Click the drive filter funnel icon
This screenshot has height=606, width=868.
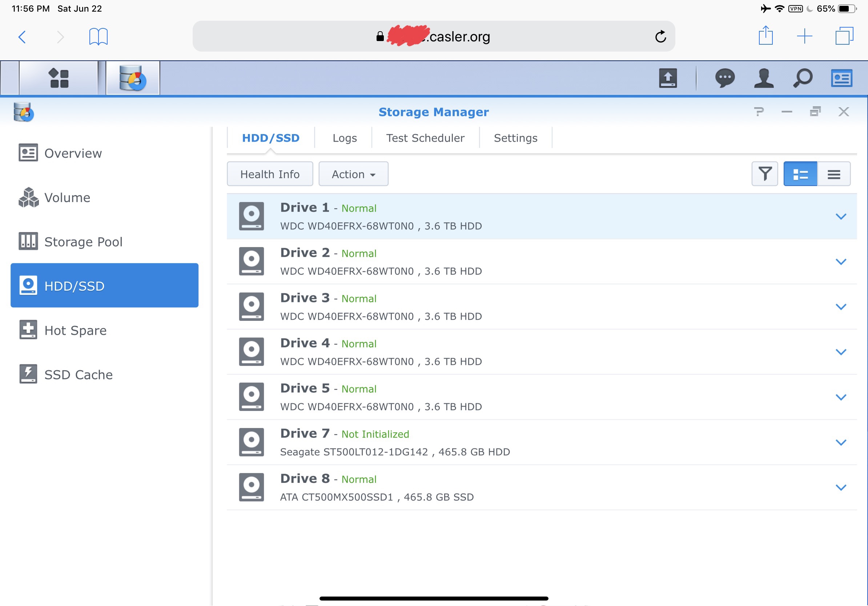[x=764, y=174]
